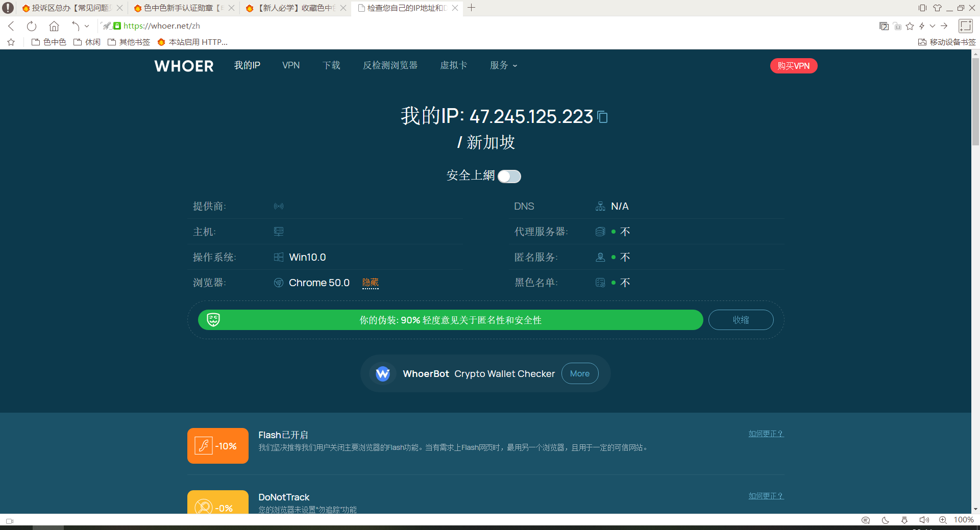Click the green 你的伪装 90% bar
Screen dimensions: 980x530
(451, 320)
